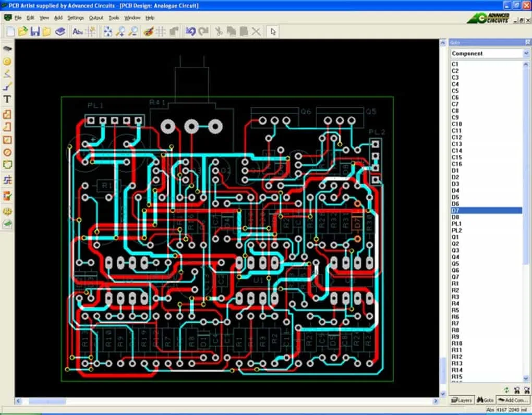Paste the copied components
Screen dimensions: 532x415
pyautogui.click(x=244, y=31)
